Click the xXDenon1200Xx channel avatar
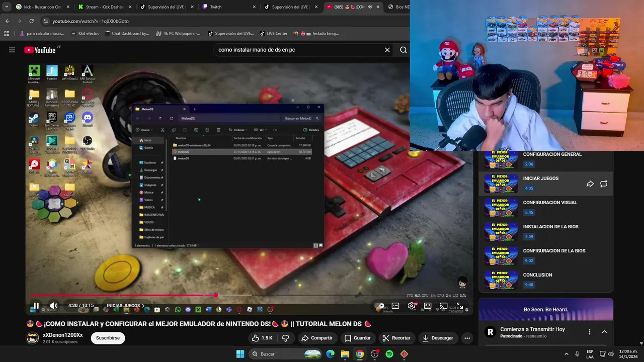The image size is (644, 362). coord(32,338)
